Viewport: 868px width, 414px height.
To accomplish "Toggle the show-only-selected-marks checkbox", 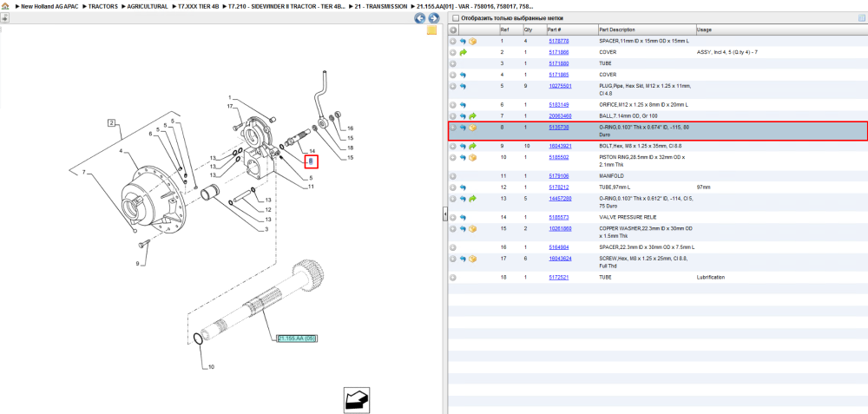I will tap(456, 18).
